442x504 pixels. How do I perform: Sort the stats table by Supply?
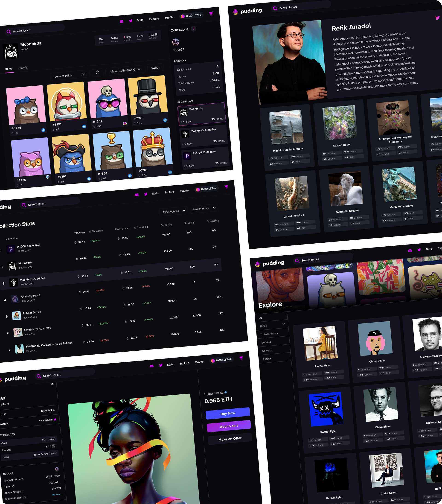[x=189, y=223]
